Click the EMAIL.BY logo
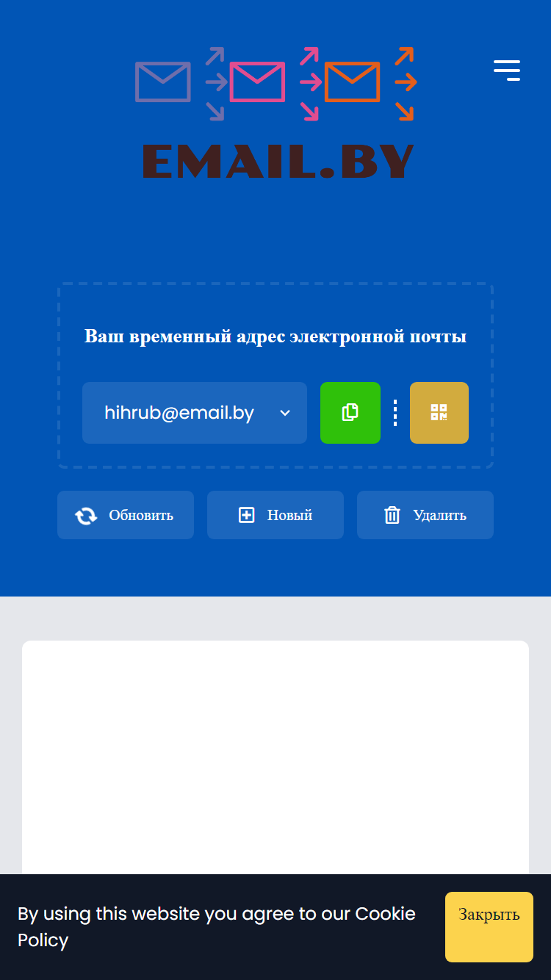This screenshot has height=980, width=551. 275,113
